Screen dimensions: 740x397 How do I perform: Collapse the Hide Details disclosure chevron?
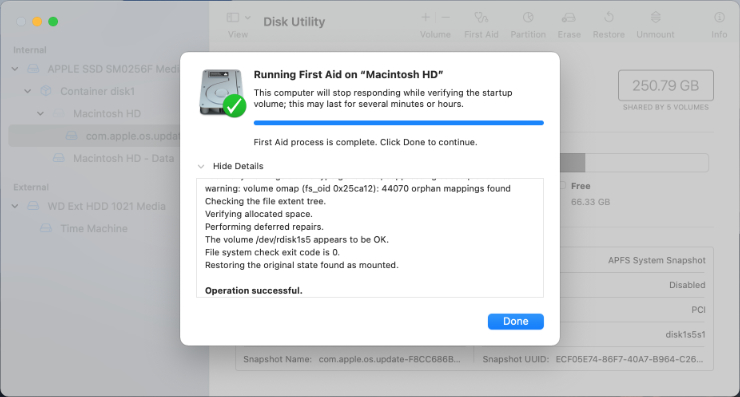201,166
